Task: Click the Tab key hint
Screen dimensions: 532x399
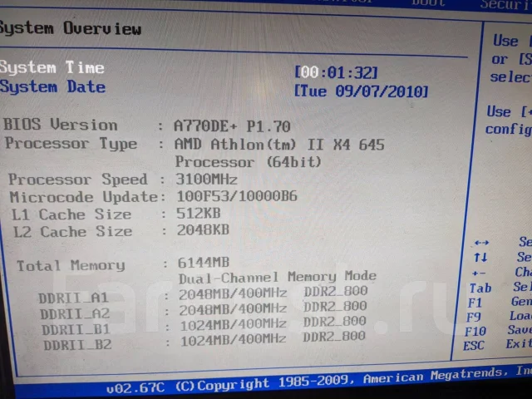Action: pyautogui.click(x=480, y=288)
